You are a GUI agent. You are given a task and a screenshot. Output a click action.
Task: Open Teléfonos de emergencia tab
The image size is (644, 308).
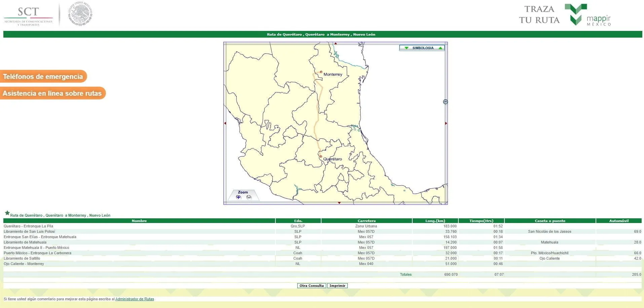click(x=43, y=77)
